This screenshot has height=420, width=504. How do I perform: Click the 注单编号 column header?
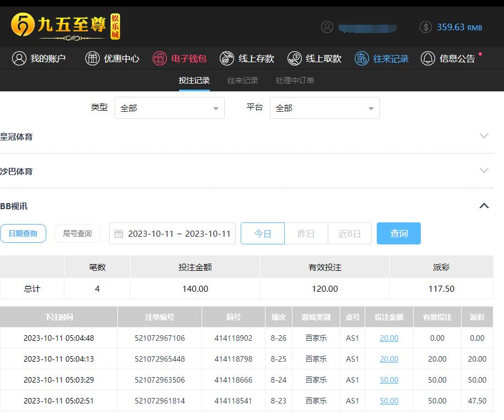point(160,317)
